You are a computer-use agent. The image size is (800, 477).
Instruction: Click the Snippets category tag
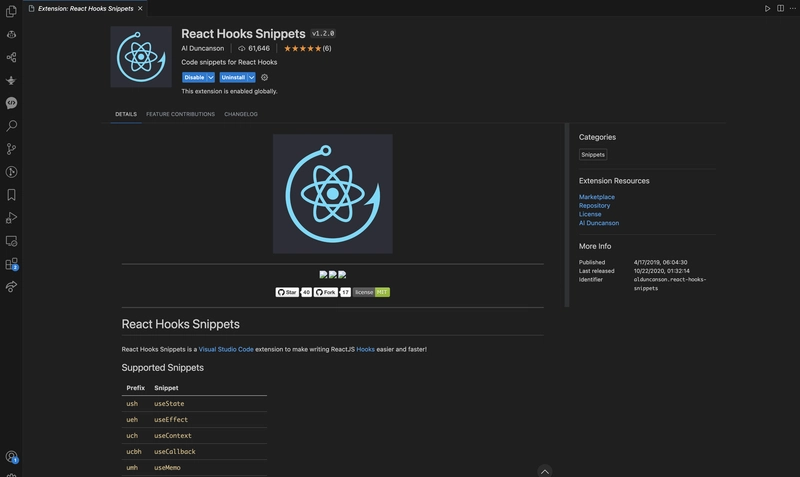pos(593,155)
